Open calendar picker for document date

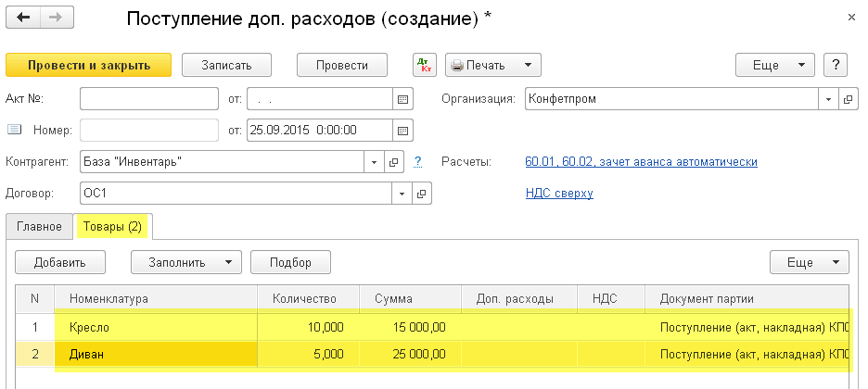402,130
